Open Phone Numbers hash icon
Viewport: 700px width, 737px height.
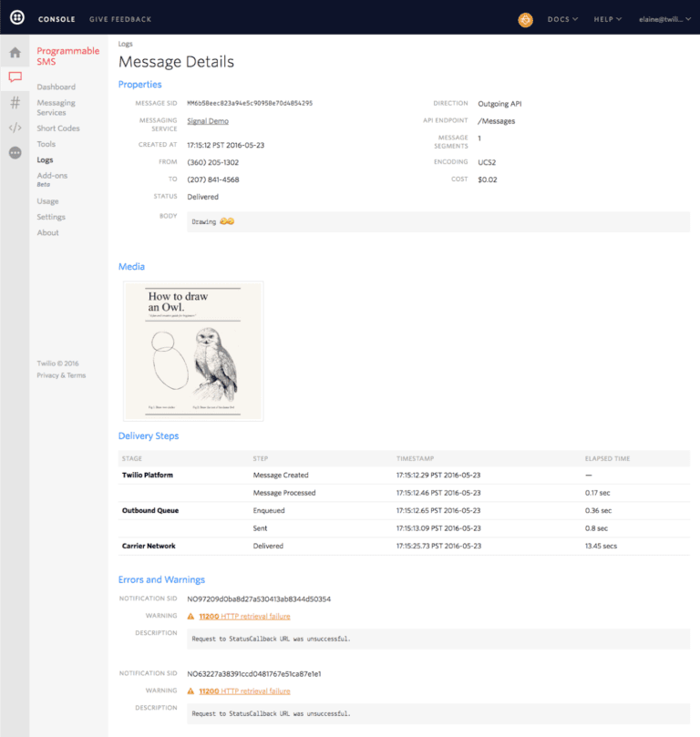(15, 103)
